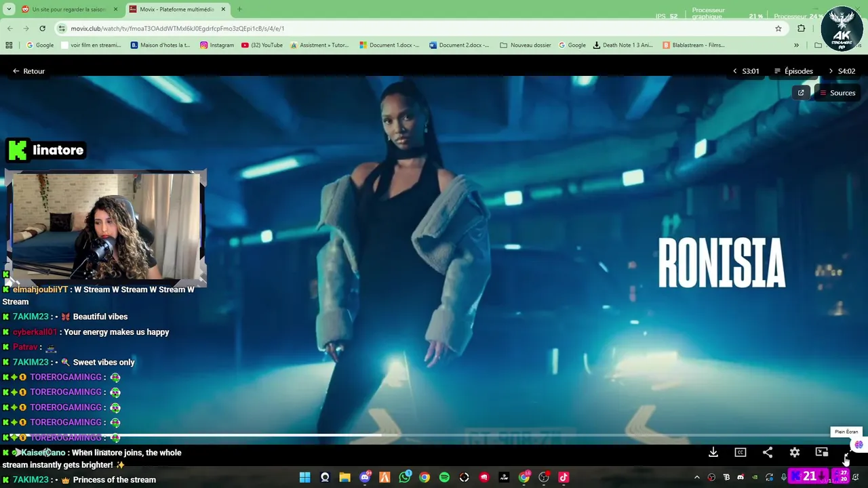Image resolution: width=868 pixels, height=488 pixels.
Task: Close the Movix tab
Action: point(223,9)
